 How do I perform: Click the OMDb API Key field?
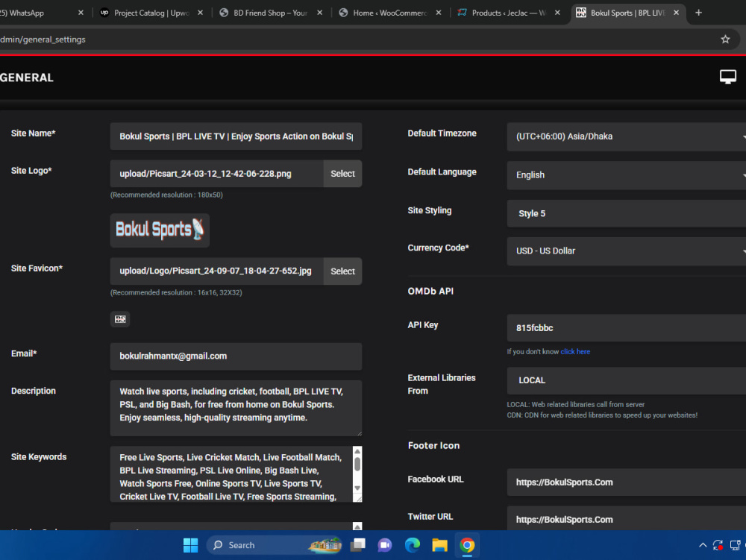point(626,328)
